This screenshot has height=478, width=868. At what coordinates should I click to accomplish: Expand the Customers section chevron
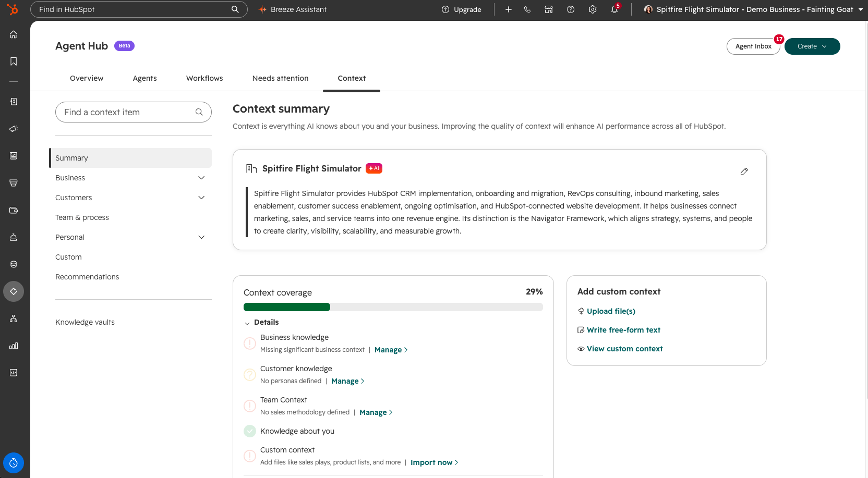(202, 198)
